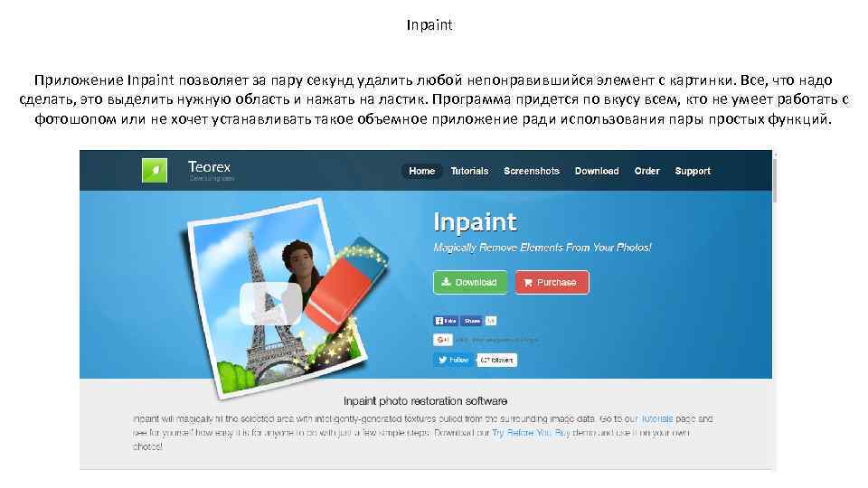Open the Try Before You Buy link
Viewport: 868px width, 488px height.
click(x=531, y=433)
